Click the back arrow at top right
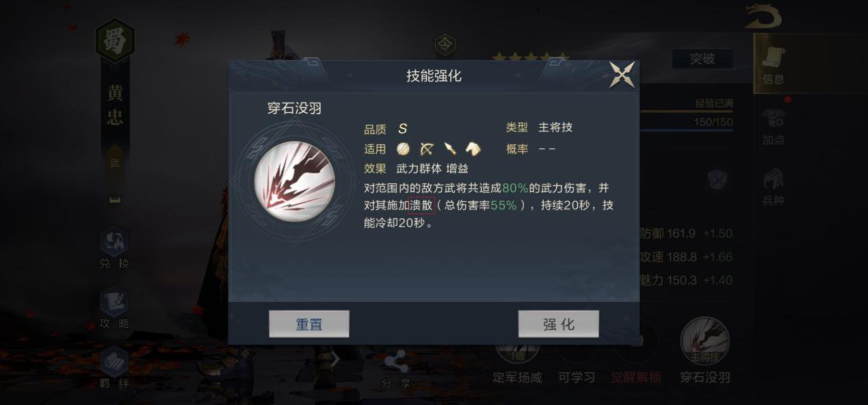Image resolution: width=868 pixels, height=405 pixels. coord(763,16)
